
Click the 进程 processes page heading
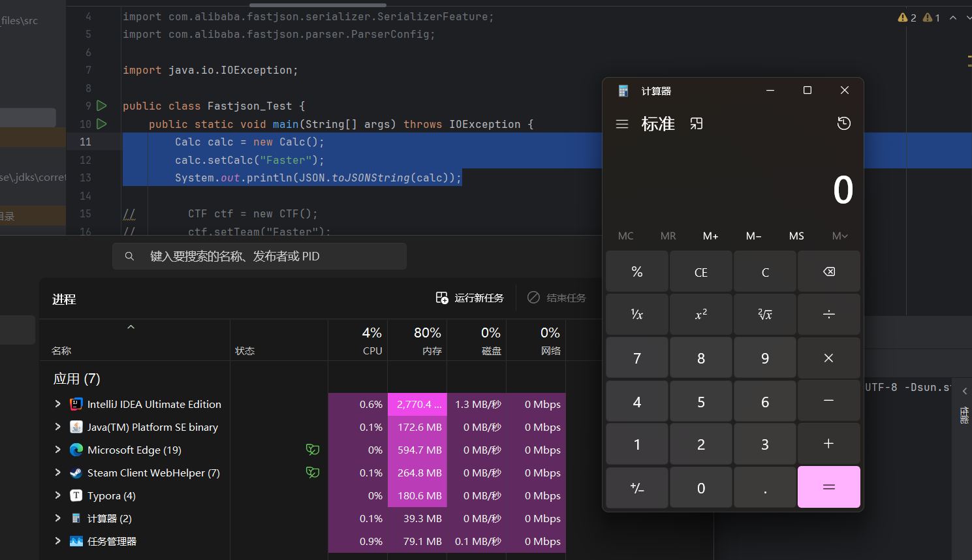64,299
